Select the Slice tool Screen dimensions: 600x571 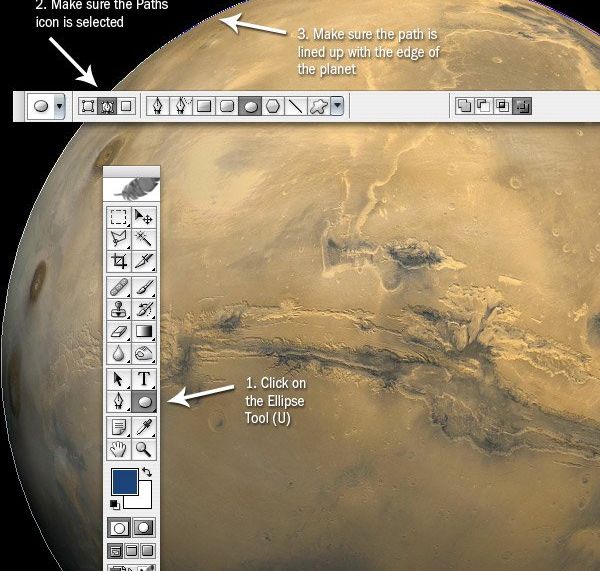pos(144,261)
